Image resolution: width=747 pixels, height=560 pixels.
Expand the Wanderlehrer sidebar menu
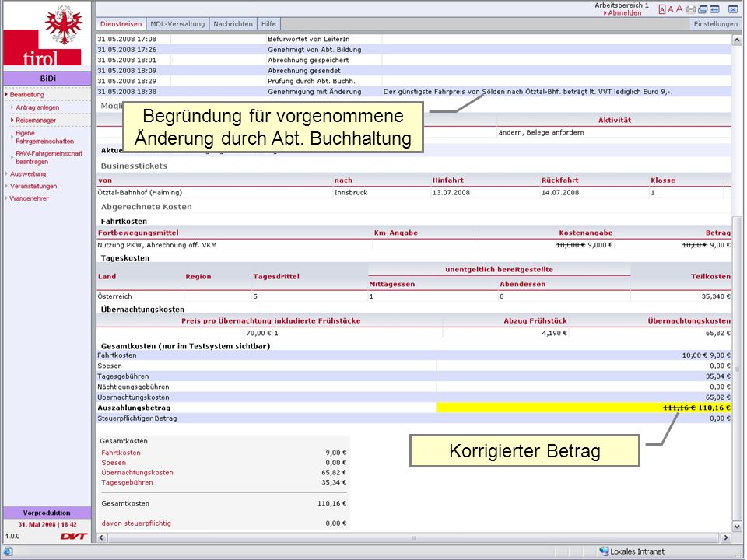[x=29, y=198]
